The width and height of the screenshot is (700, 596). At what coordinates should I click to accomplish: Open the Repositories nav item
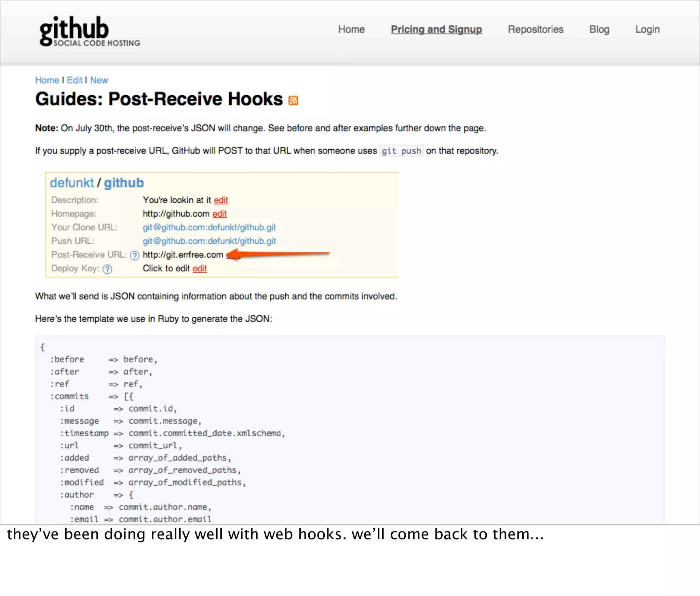pyautogui.click(x=535, y=29)
